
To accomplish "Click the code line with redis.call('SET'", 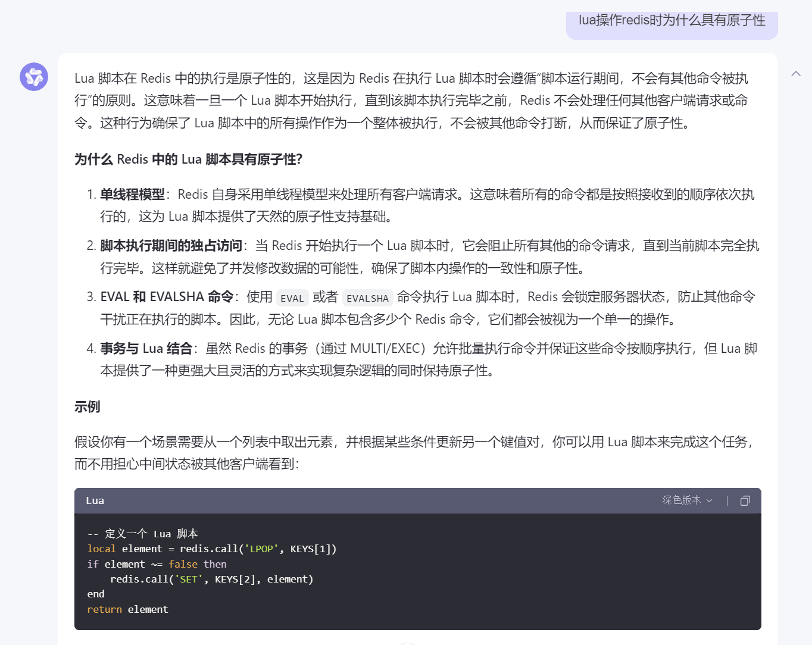I will click(x=211, y=579).
